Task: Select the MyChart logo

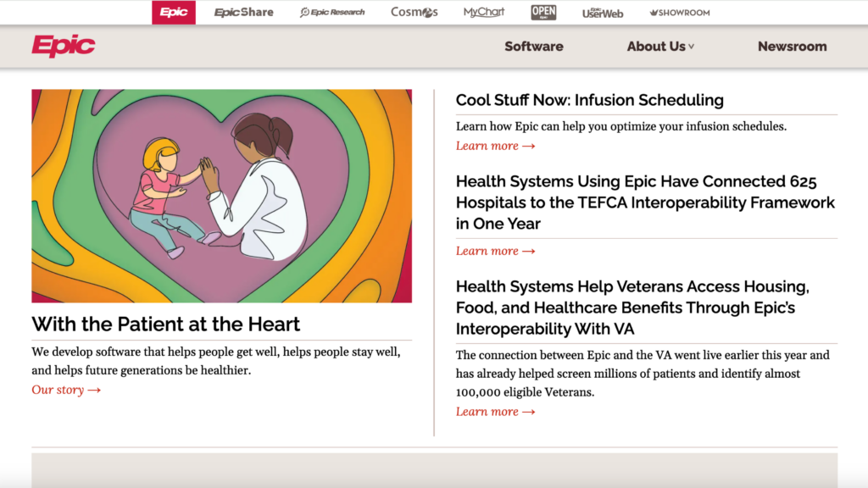Action: pos(483,12)
